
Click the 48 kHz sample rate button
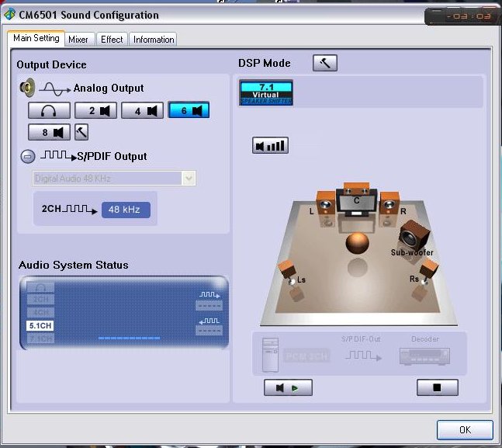tap(126, 210)
